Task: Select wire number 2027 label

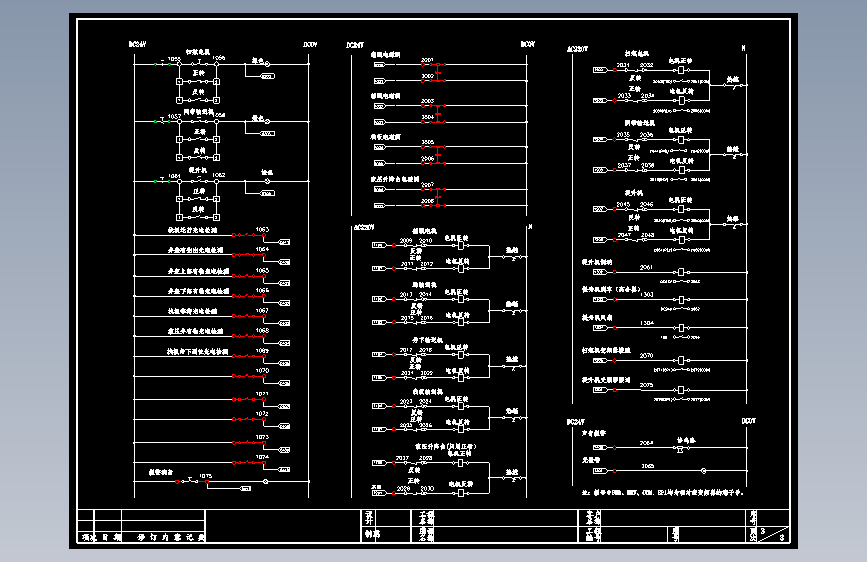Action: coord(403,458)
